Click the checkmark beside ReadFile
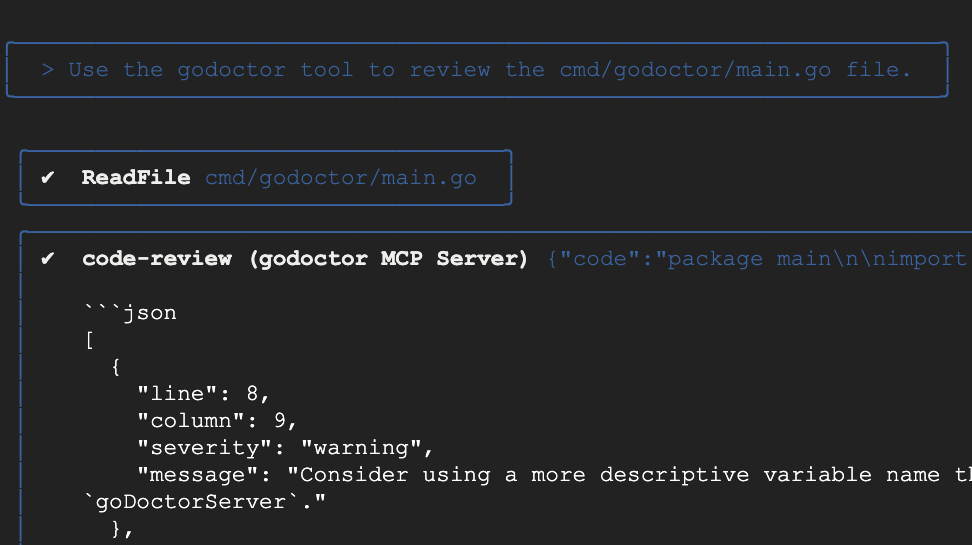 click(x=47, y=178)
